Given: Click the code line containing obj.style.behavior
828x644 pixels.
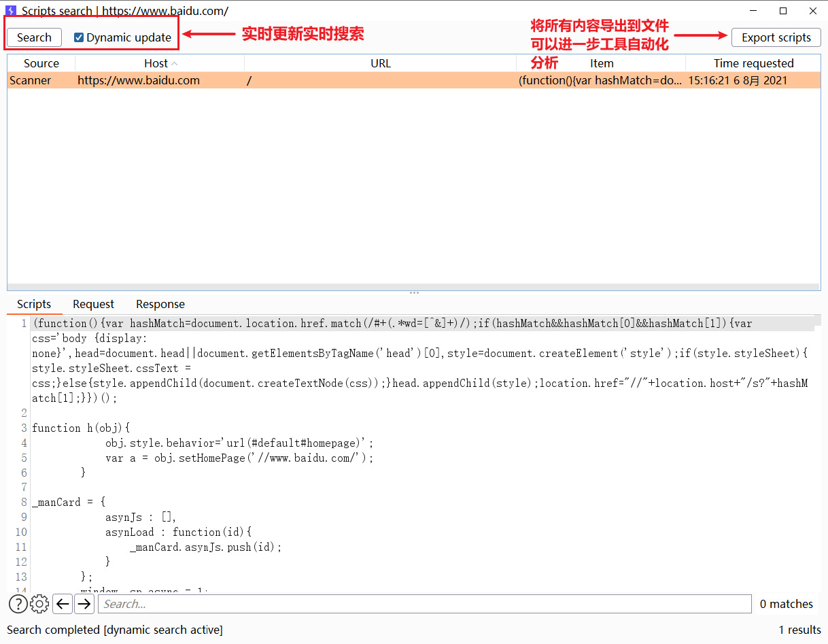Looking at the screenshot, I should click(x=239, y=443).
